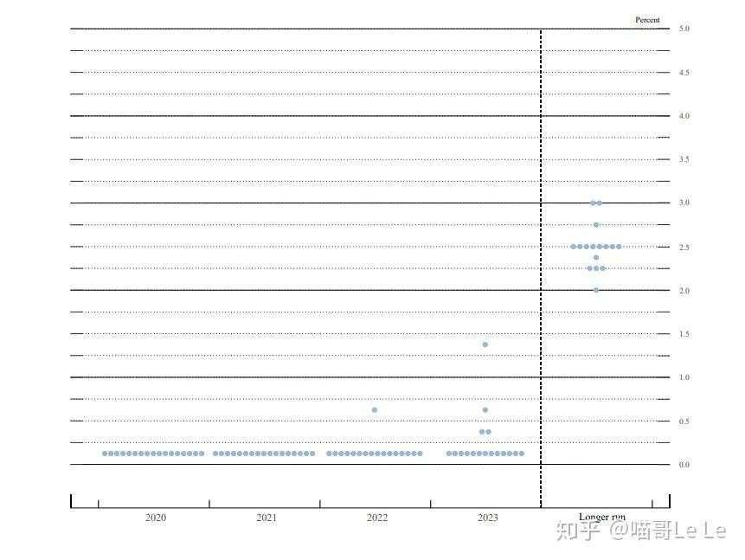
Task: Click the Longer run dot at 2.75
Action: click(x=596, y=225)
